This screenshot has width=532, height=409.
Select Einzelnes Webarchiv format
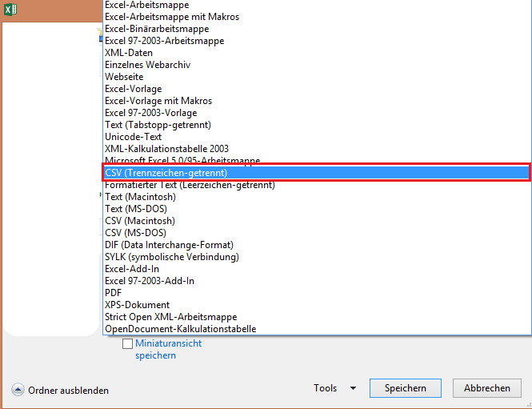pyautogui.click(x=317, y=65)
